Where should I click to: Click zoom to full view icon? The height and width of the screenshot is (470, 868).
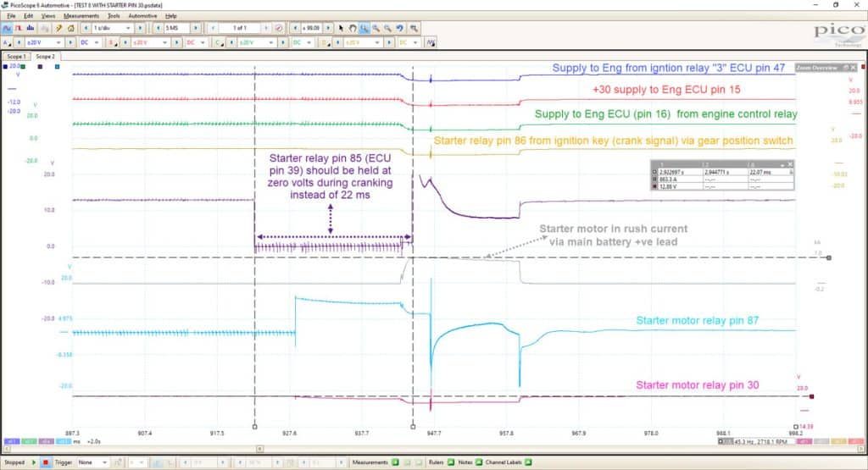point(414,28)
